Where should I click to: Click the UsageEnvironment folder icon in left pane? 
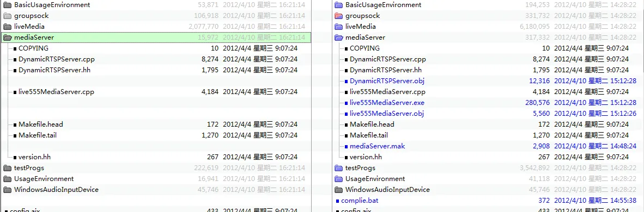[x=7, y=179]
